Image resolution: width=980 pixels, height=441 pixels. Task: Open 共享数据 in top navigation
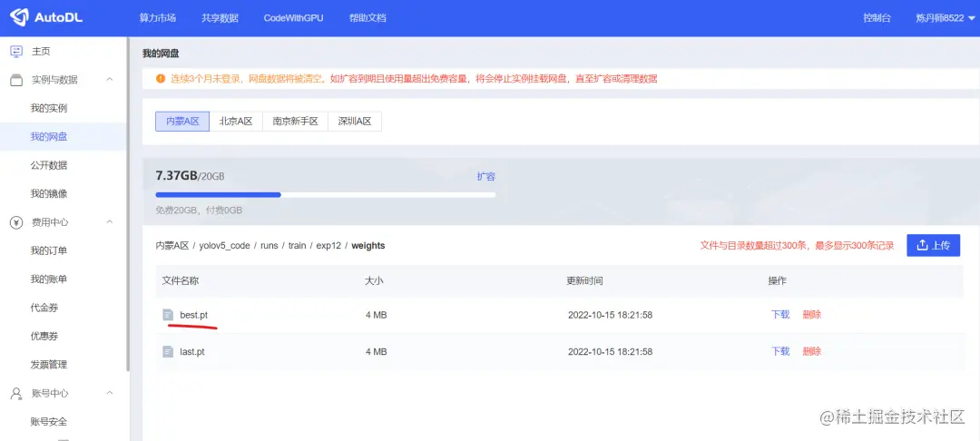coord(220,18)
